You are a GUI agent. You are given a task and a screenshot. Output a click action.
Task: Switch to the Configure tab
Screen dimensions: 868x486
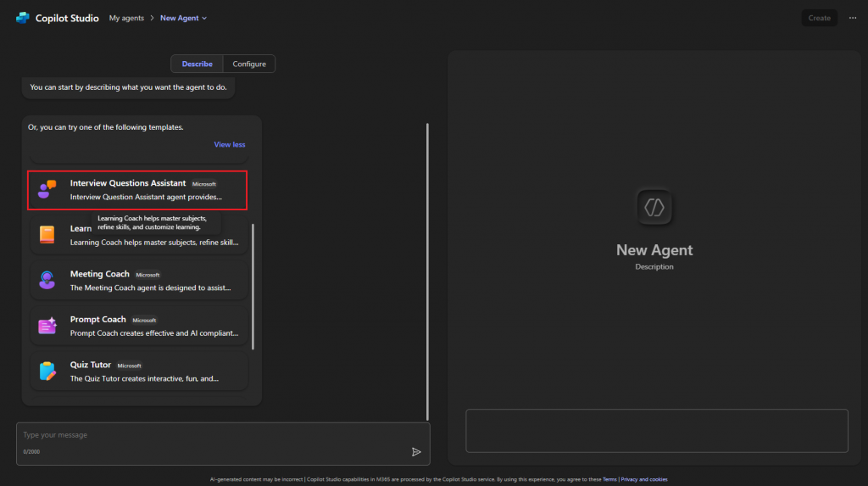(249, 64)
